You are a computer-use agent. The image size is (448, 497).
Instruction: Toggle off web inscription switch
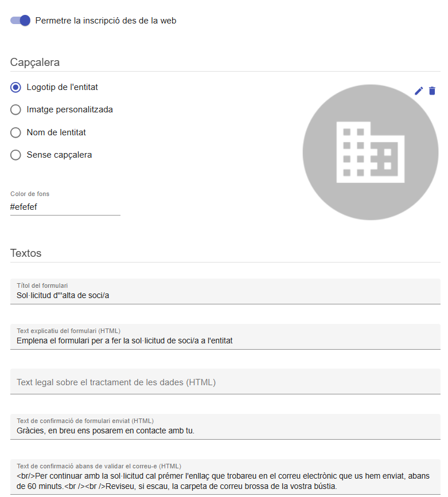(x=20, y=21)
